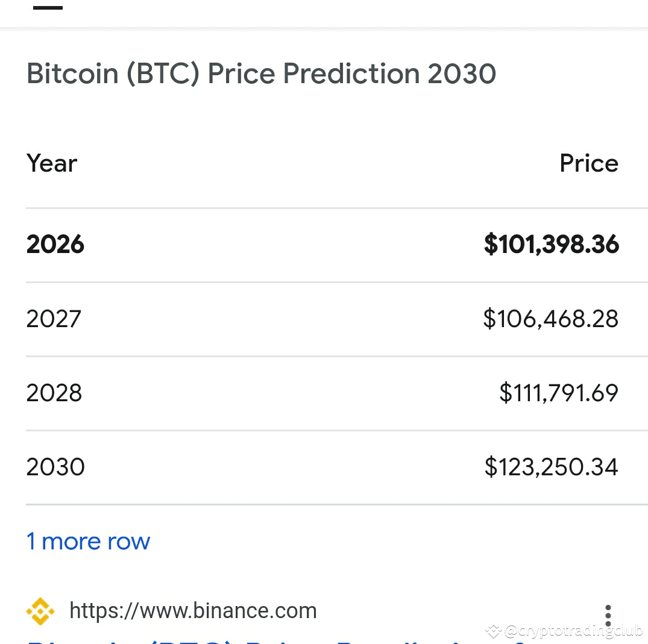The height and width of the screenshot is (644, 648).
Task: Select the yellow Binance favicon beside the URL
Action: (40, 610)
